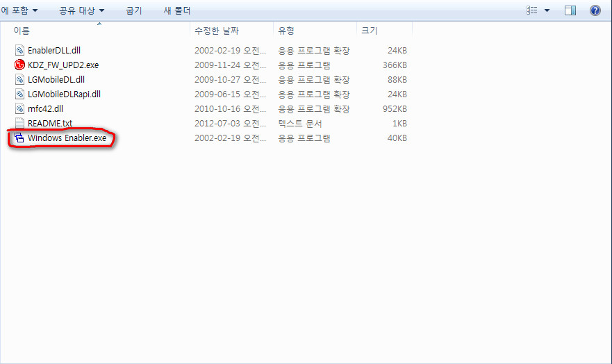This screenshot has width=612, height=364.
Task: Expand the view options dropdown arrow
Action: click(547, 10)
